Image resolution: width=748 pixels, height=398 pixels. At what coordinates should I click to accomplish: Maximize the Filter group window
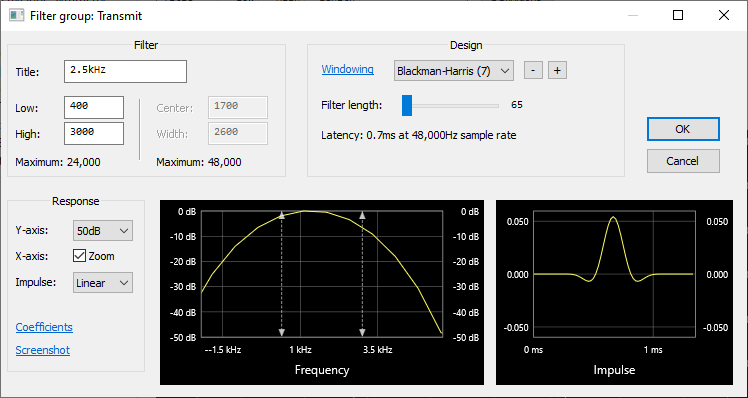click(678, 15)
